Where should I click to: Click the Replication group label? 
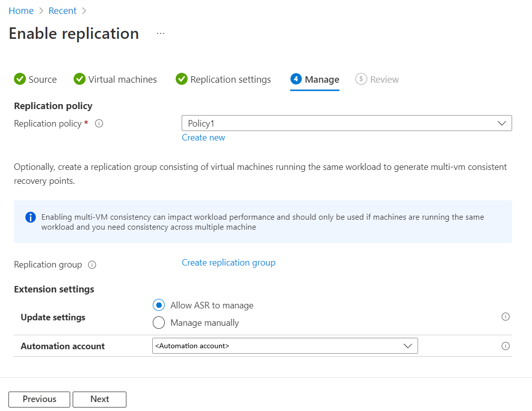tap(48, 265)
